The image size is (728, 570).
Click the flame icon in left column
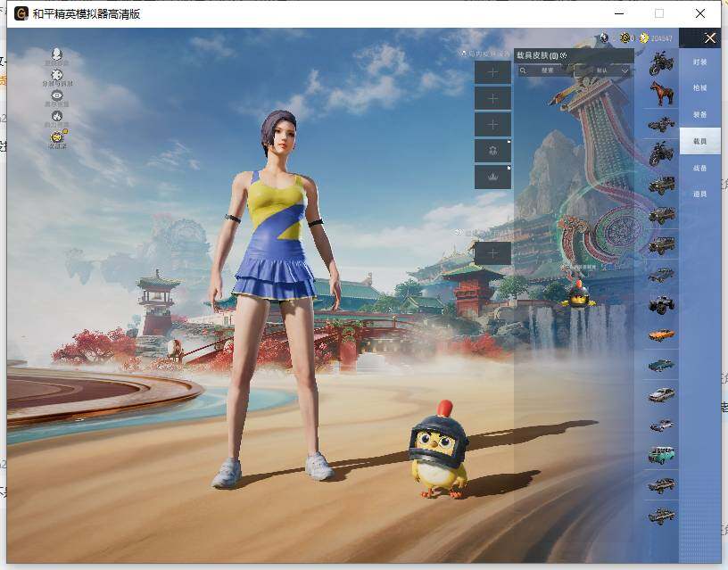57,117
